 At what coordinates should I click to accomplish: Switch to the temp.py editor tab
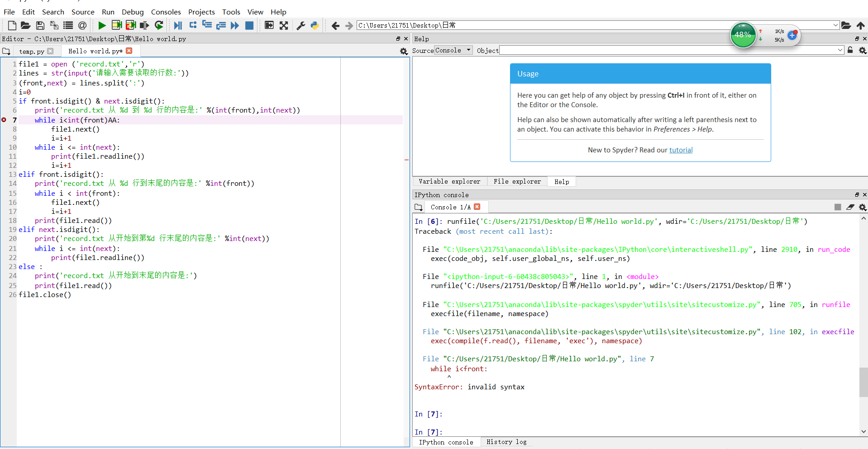32,52
